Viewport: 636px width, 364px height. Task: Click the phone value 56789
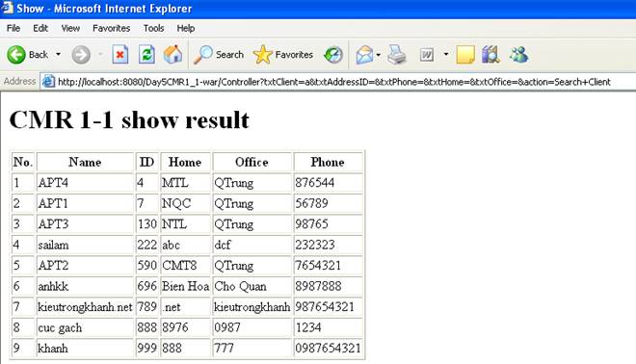[x=311, y=203]
